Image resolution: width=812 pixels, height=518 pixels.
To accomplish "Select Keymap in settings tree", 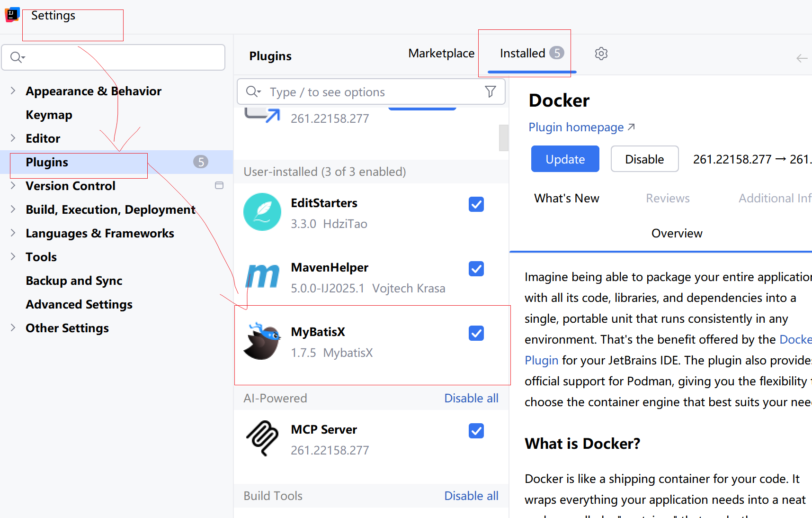I will tap(49, 115).
